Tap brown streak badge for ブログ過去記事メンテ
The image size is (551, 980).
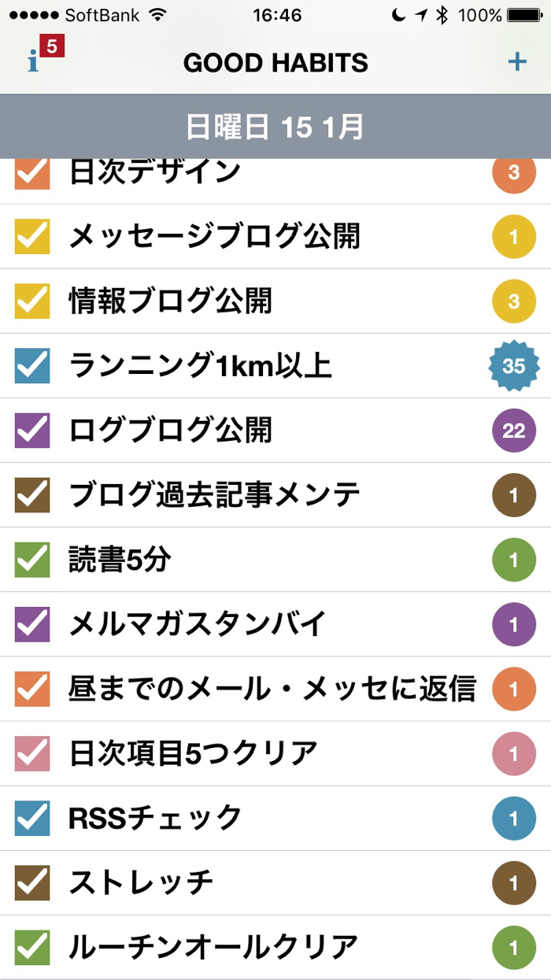point(513,495)
